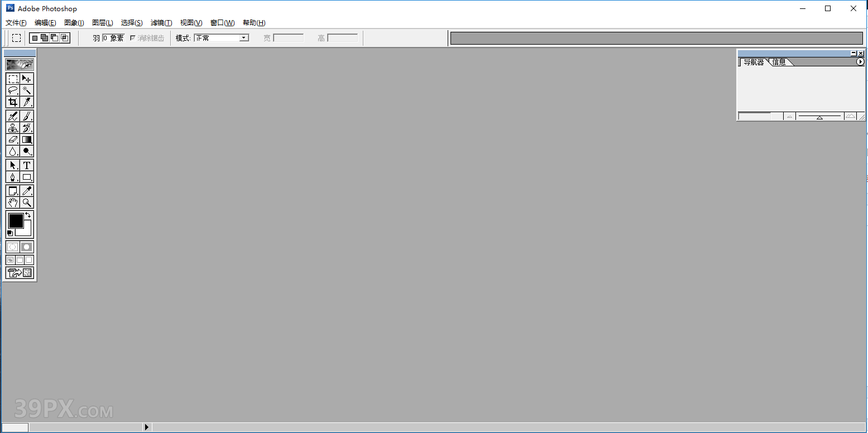
Task: Select the Crop tool
Action: pos(12,102)
